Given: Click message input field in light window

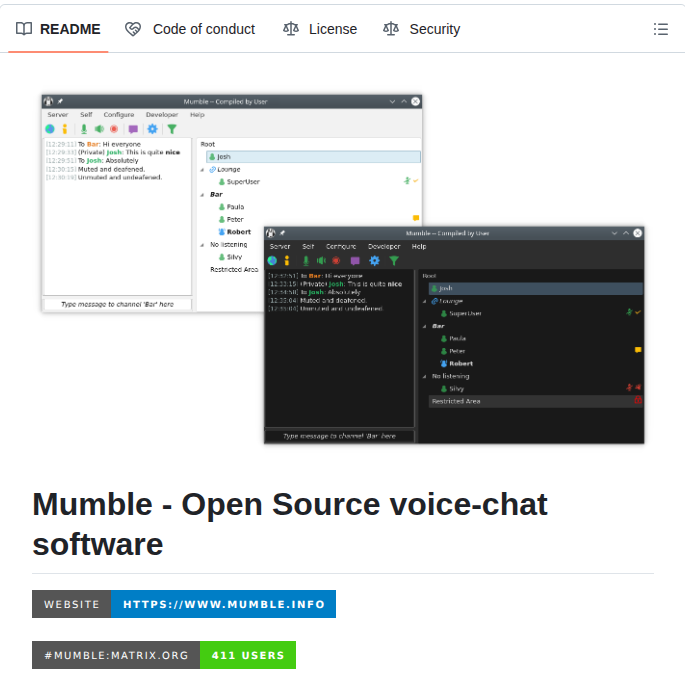Looking at the screenshot, I should [x=117, y=304].
